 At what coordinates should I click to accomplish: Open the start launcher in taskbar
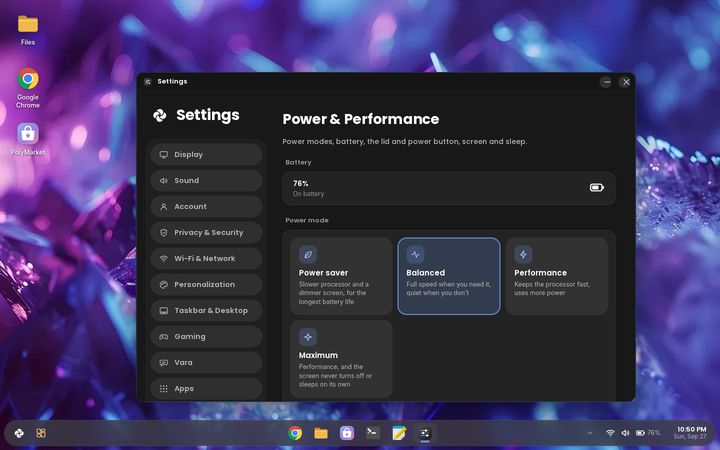[x=19, y=433]
